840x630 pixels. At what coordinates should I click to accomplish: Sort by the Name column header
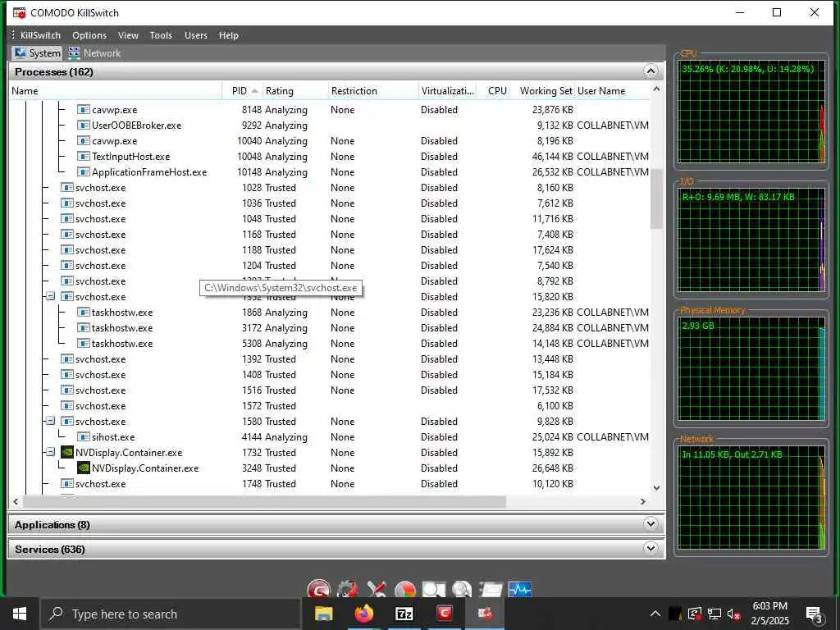coord(116,90)
